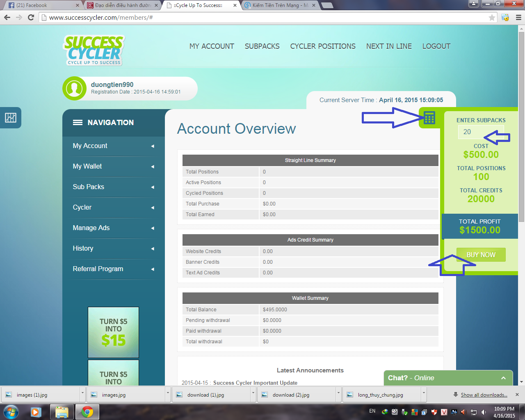Reload the current page
Screen dimensions: 525x420
pyautogui.click(x=31, y=17)
